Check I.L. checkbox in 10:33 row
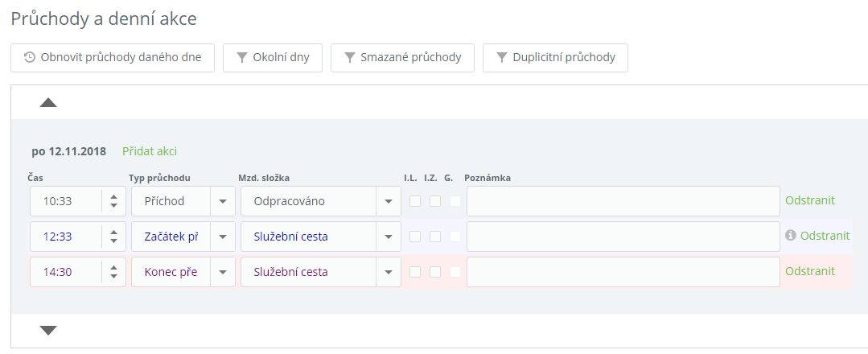 [415, 201]
